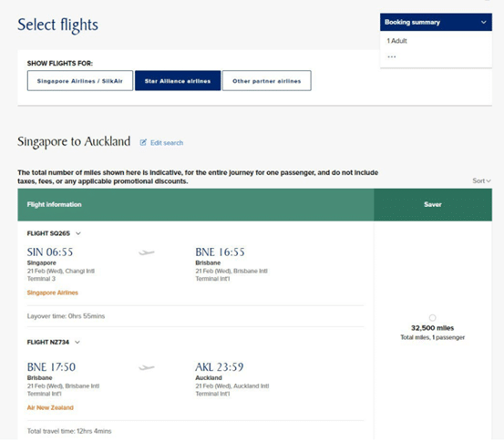Click the 1 Adult passenger entry
Viewport: 504px width, 442px height.
396,41
